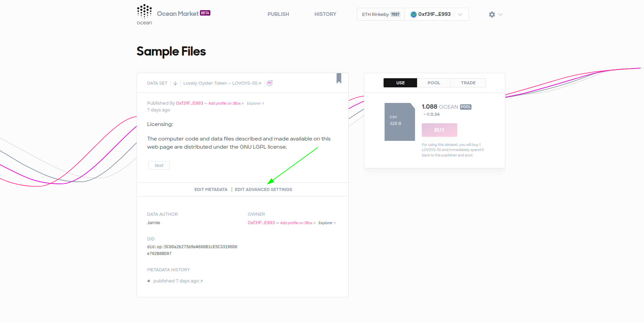Open the ETH Rinkeby network selector

(x=381, y=15)
